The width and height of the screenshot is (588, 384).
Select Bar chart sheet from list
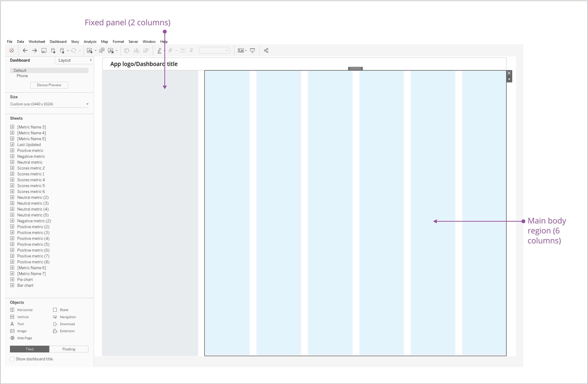pyautogui.click(x=25, y=285)
